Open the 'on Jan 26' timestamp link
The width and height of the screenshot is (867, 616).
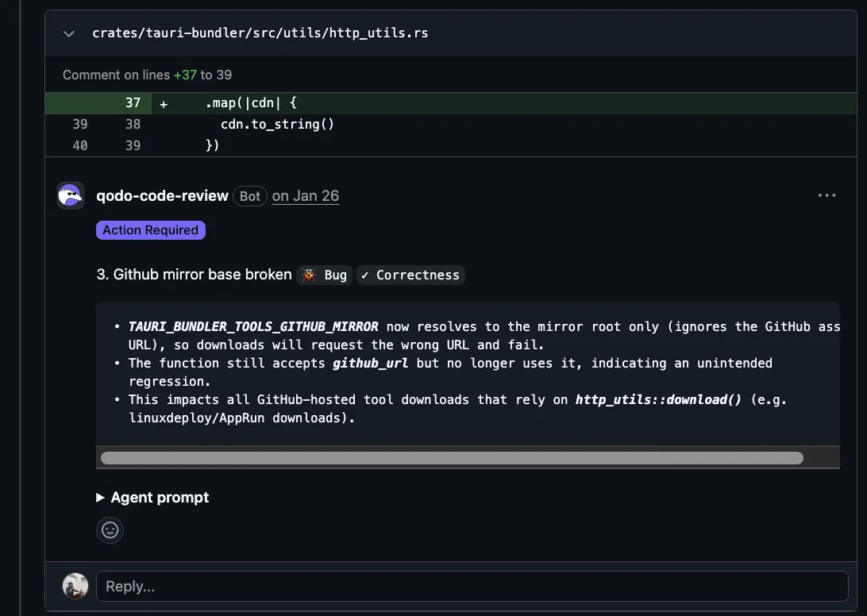tap(305, 196)
